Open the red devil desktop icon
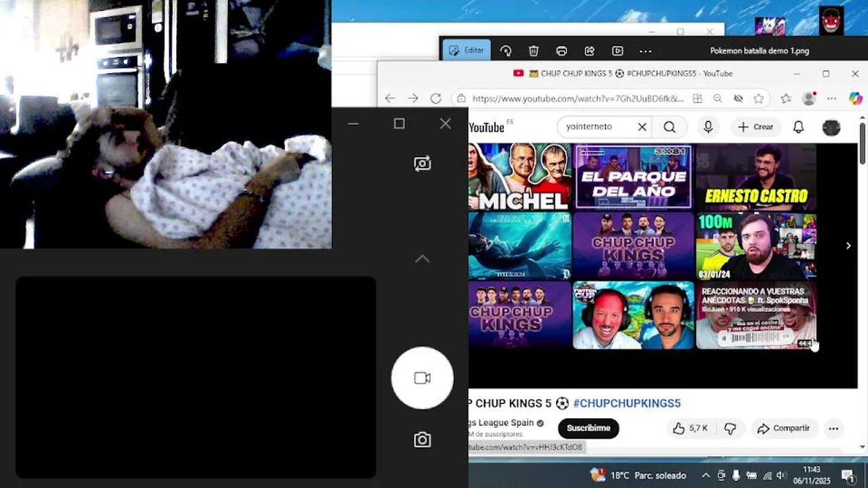The image size is (868, 488). coord(831,21)
